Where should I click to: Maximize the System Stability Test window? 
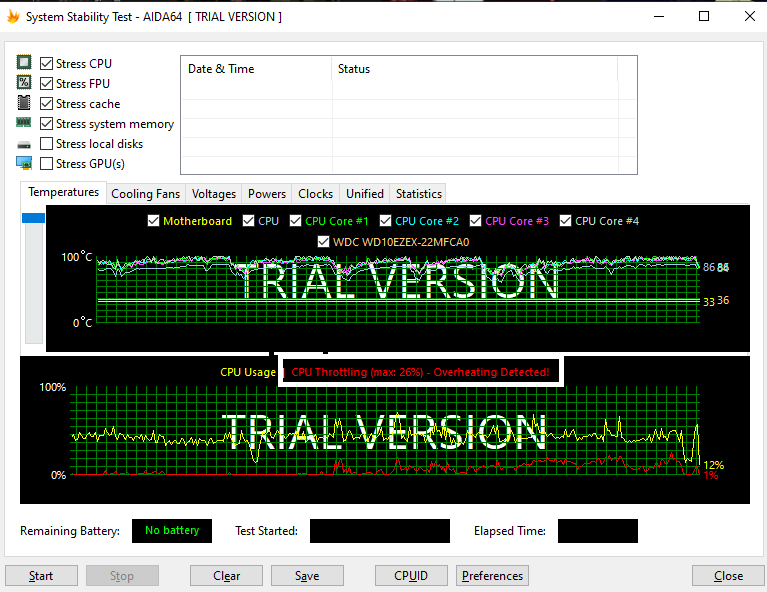point(704,17)
